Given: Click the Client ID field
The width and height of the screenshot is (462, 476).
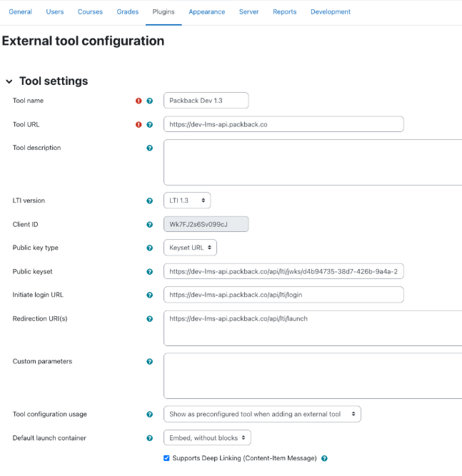Looking at the screenshot, I should 206,224.
